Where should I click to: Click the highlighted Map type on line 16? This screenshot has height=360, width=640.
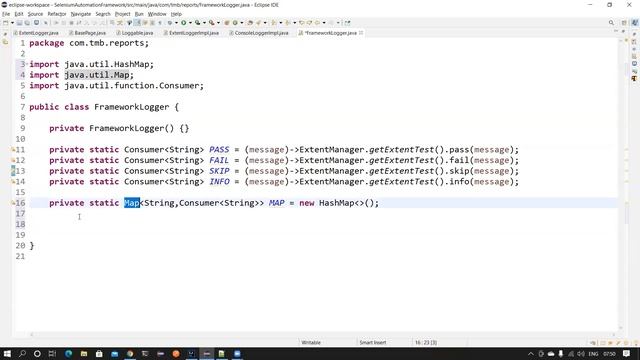132,203
